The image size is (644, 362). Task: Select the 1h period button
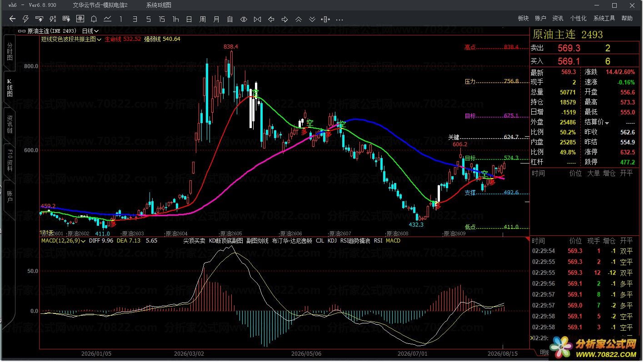(x=175, y=19)
